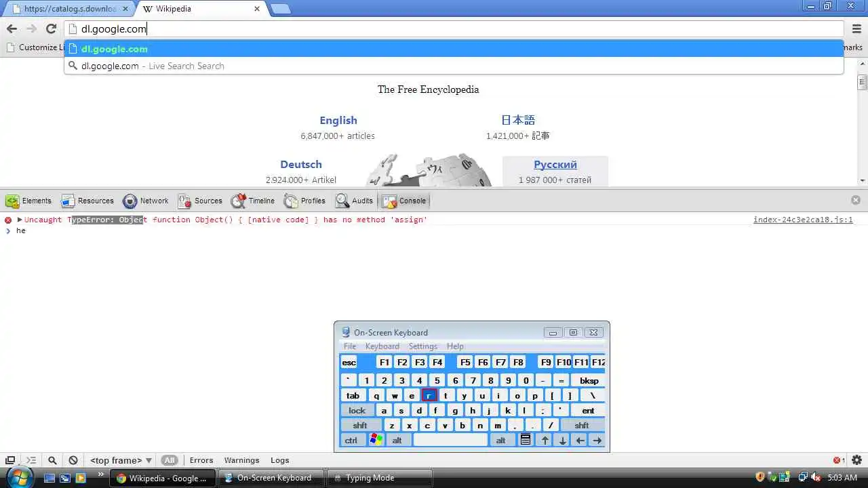Close the catalog.s.download tab
The width and height of the screenshot is (868, 488).
(x=125, y=9)
